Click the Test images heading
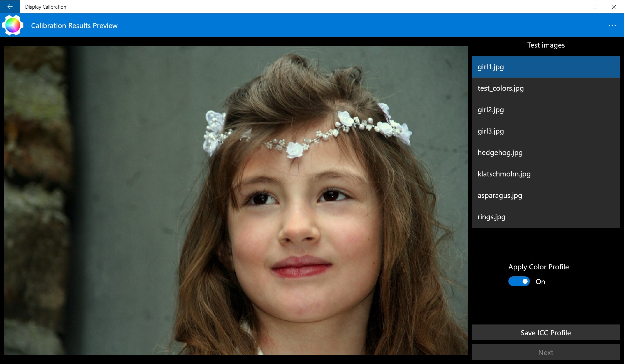The image size is (624, 364). (x=546, y=45)
